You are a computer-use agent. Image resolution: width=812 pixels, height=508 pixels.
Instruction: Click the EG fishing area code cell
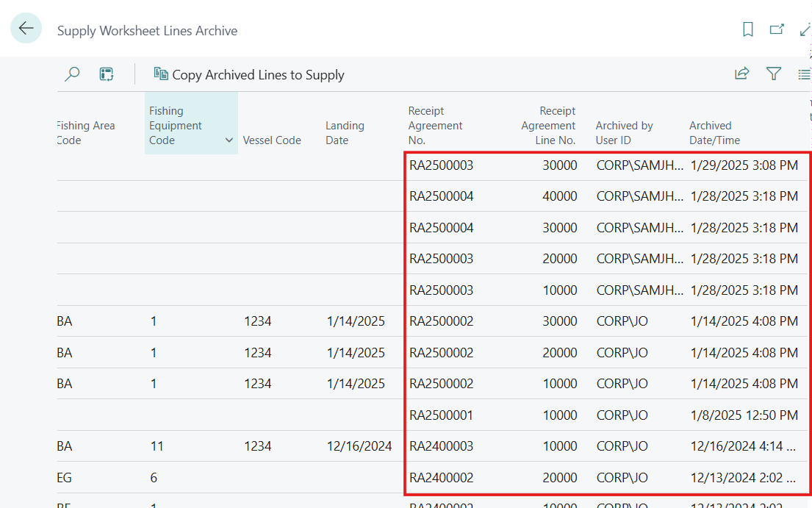coord(65,478)
